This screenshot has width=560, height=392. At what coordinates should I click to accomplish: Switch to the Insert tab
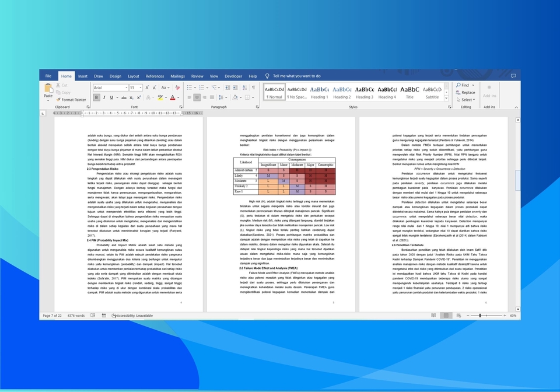pyautogui.click(x=83, y=76)
